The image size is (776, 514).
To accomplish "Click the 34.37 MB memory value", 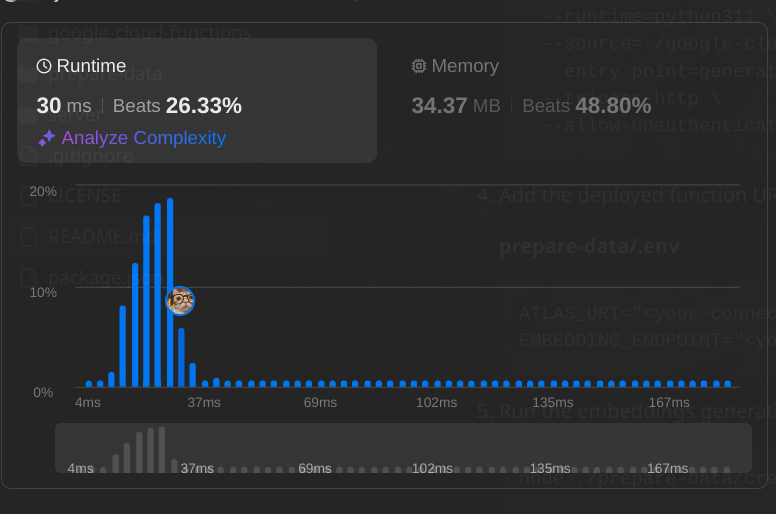I will tap(456, 105).
